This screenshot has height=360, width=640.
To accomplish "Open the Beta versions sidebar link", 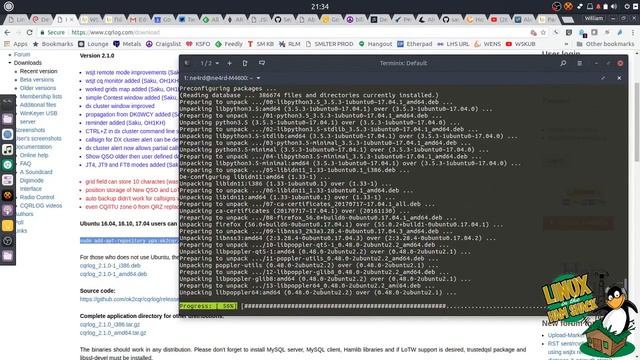I will coord(37,80).
